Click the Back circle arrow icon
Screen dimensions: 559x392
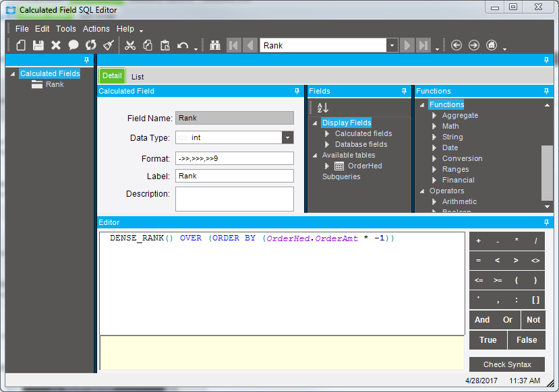click(x=457, y=45)
